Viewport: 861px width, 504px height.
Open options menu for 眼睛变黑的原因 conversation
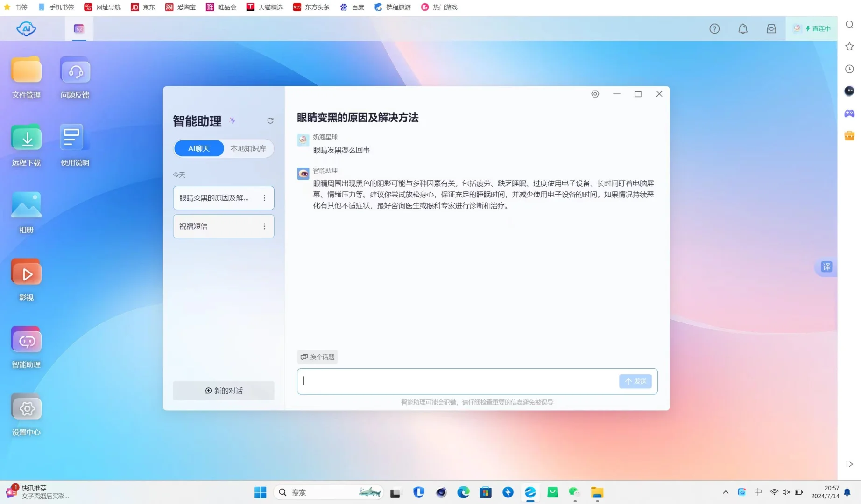click(264, 197)
